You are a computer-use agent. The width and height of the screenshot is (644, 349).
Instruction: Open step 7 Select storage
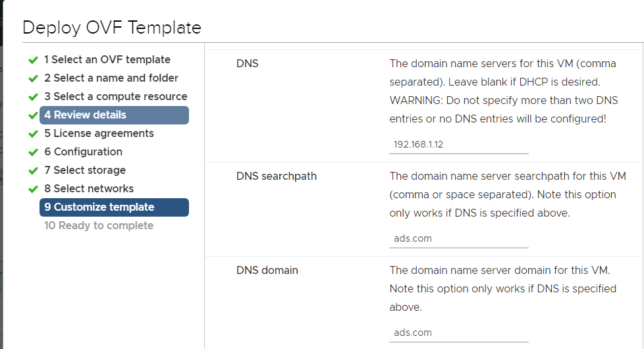(x=85, y=170)
